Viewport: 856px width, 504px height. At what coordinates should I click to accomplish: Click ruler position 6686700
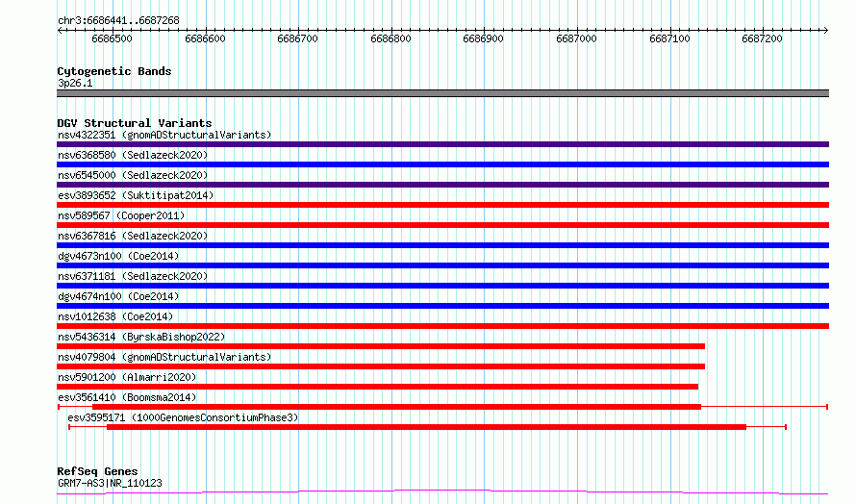(297, 38)
